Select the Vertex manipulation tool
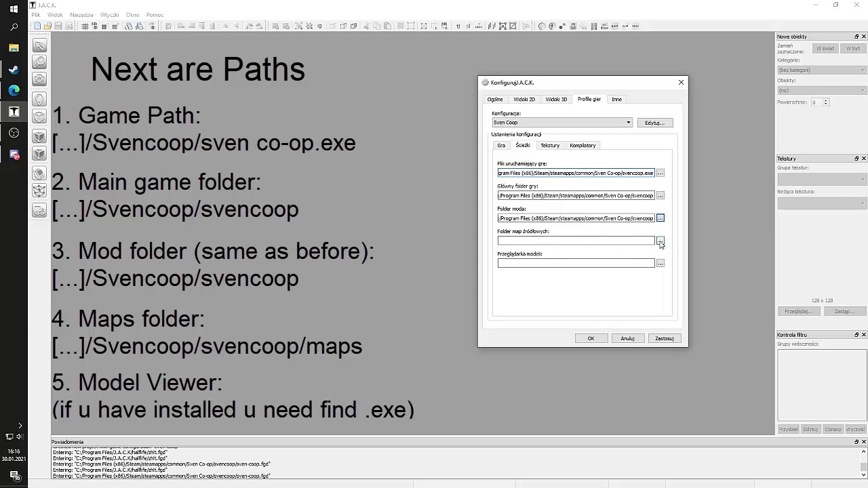Screen dimensions: 868x488 (40, 192)
